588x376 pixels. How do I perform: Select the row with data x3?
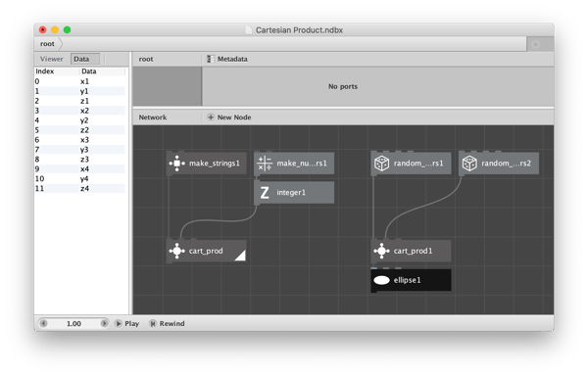[x=80, y=140]
